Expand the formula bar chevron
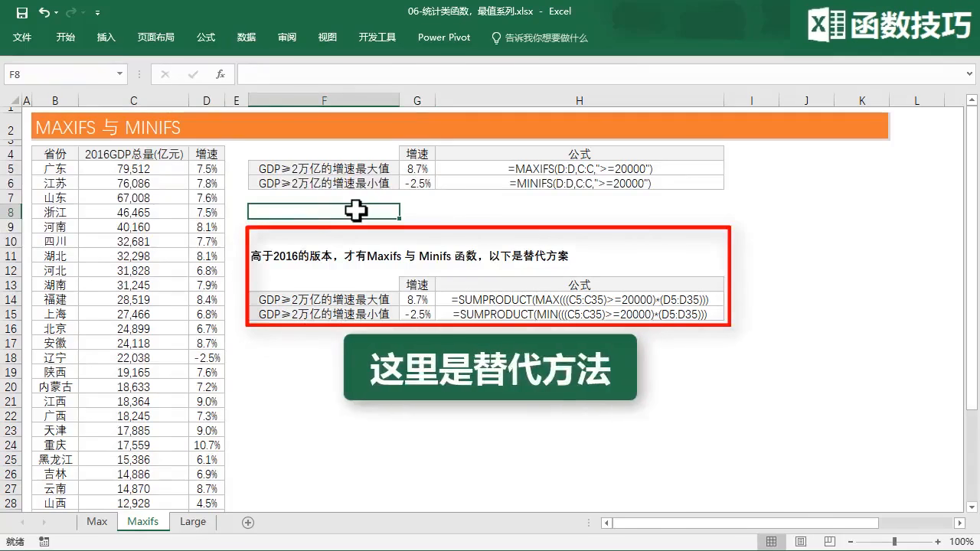This screenshot has height=551, width=980. click(x=970, y=74)
